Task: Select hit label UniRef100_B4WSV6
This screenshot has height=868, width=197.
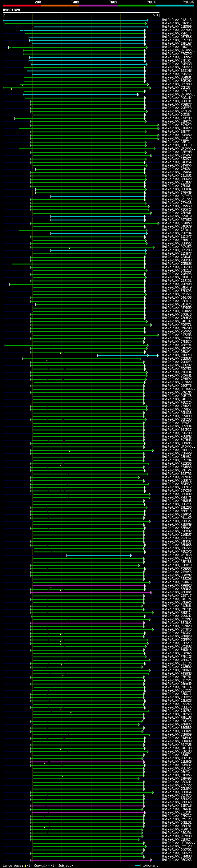Action: point(177,349)
